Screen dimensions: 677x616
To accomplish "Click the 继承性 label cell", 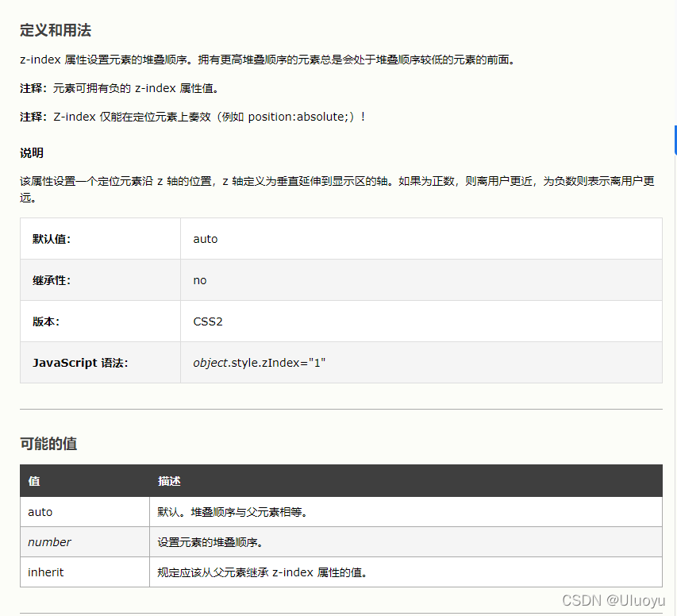I will [100, 280].
